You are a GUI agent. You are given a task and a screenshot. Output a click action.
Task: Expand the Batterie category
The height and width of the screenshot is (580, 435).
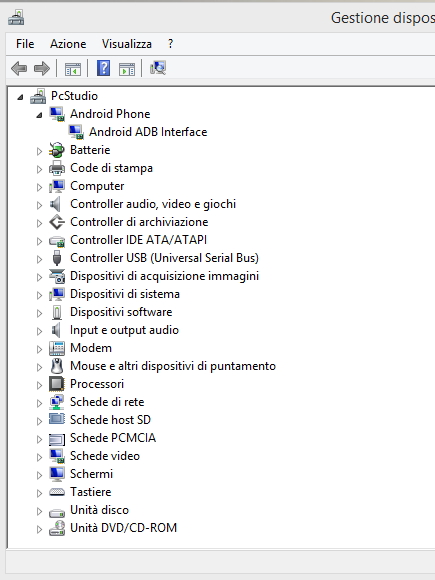(x=39, y=151)
